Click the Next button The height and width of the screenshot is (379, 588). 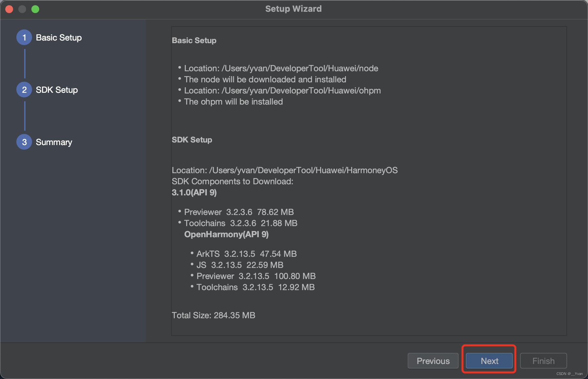(489, 361)
